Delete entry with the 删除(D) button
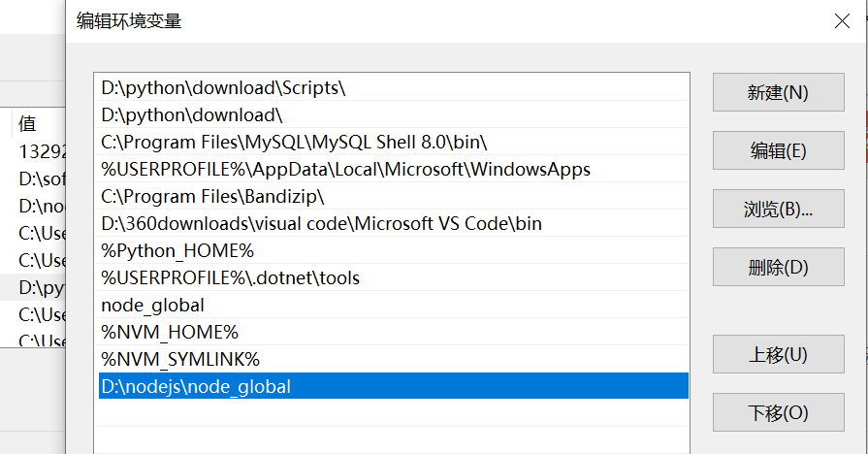The height and width of the screenshot is (454, 868). click(779, 267)
